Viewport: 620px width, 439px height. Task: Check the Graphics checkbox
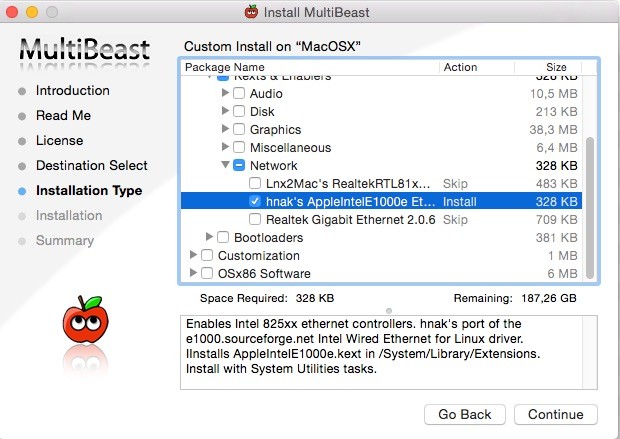click(x=239, y=129)
